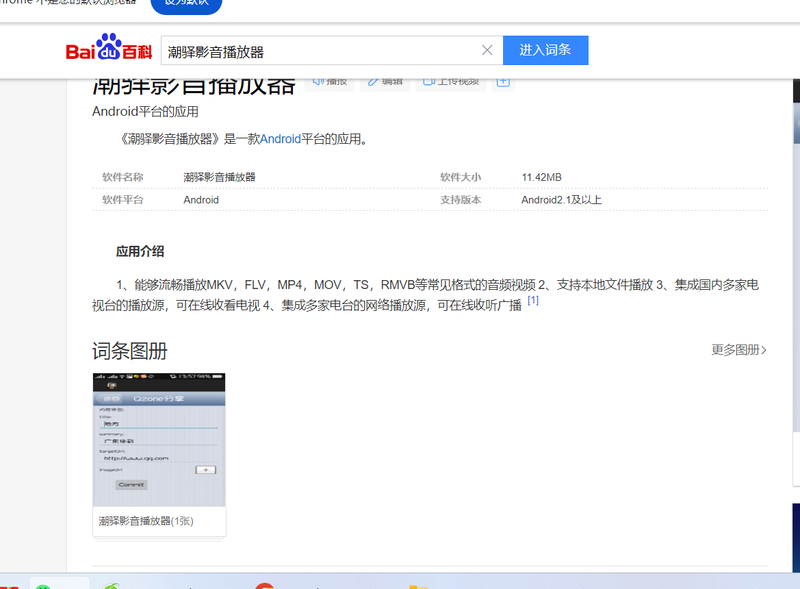Select the 支持版本 label
The width and height of the screenshot is (800, 589).
coord(461,200)
